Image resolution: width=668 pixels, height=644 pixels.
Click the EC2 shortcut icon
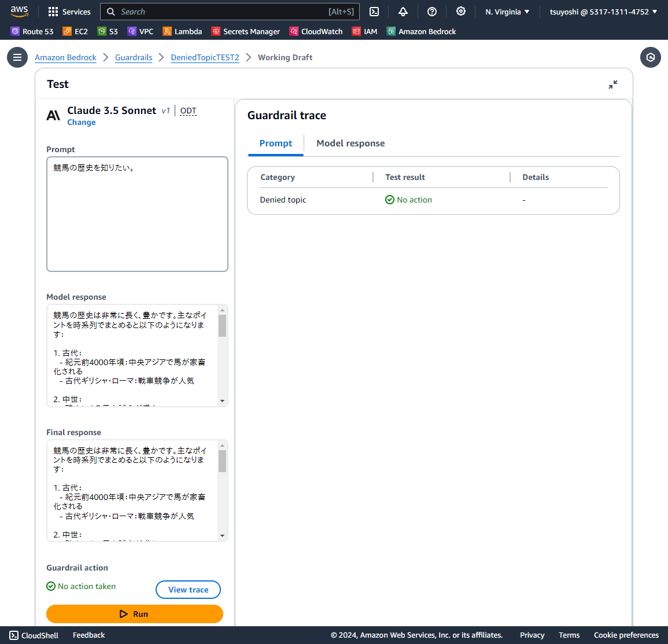(x=67, y=31)
